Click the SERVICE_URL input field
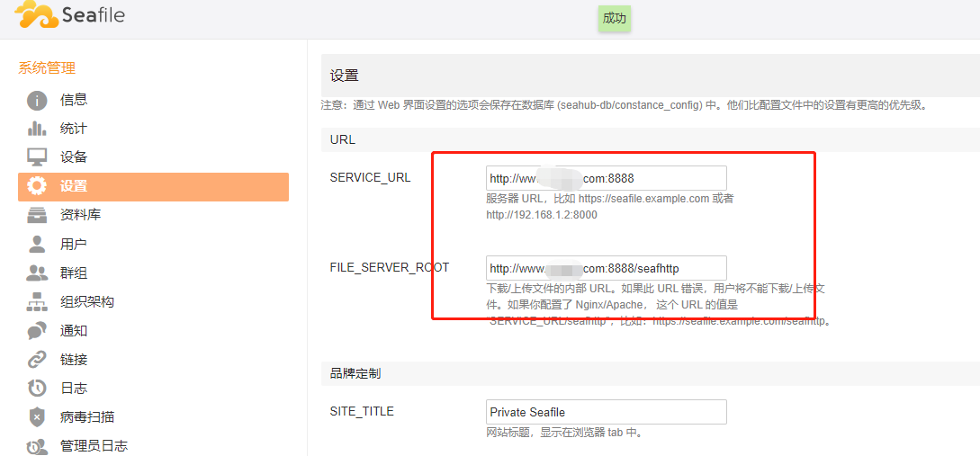980x456 pixels. click(606, 178)
